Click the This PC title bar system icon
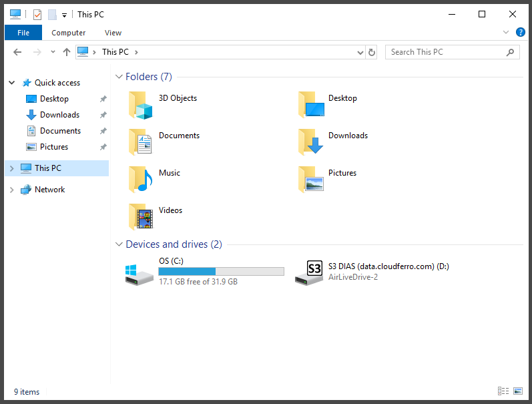The height and width of the screenshot is (404, 532). coord(15,14)
